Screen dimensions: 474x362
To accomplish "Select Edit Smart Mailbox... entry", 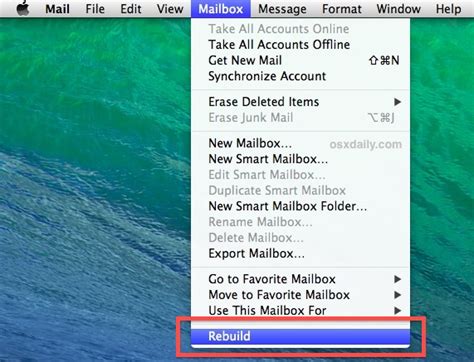I will pos(300,175).
